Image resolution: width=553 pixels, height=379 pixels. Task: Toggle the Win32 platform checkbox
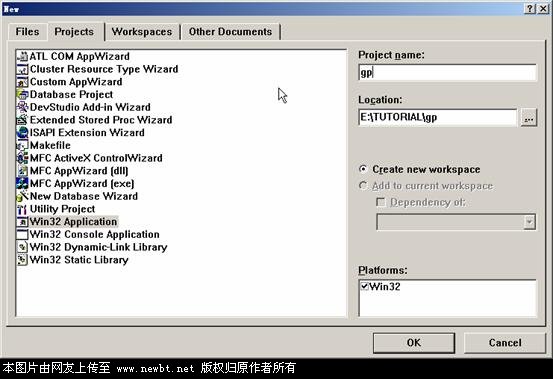(x=365, y=286)
